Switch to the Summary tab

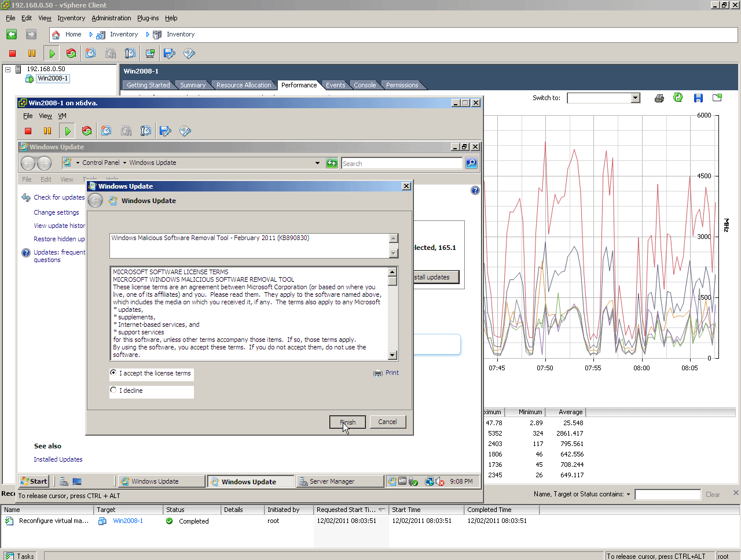[193, 85]
